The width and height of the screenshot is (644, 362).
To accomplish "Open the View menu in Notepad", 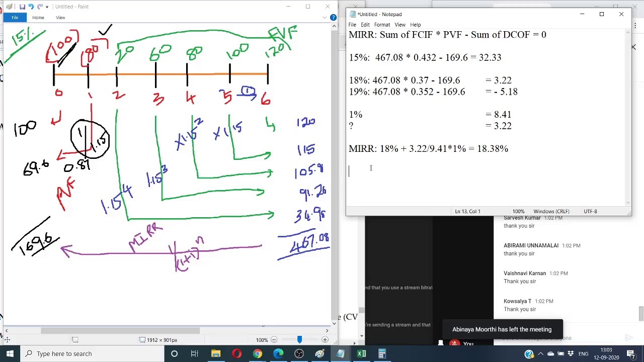I will [400, 25].
